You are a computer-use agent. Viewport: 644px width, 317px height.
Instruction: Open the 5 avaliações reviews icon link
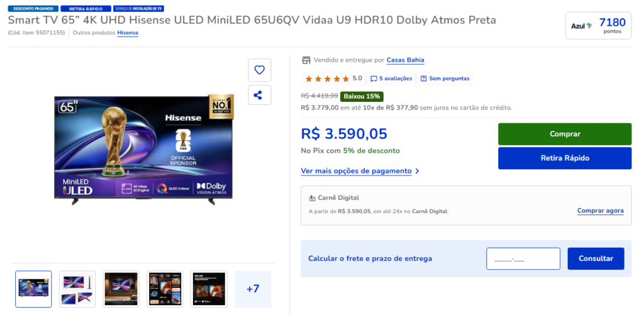[374, 79]
